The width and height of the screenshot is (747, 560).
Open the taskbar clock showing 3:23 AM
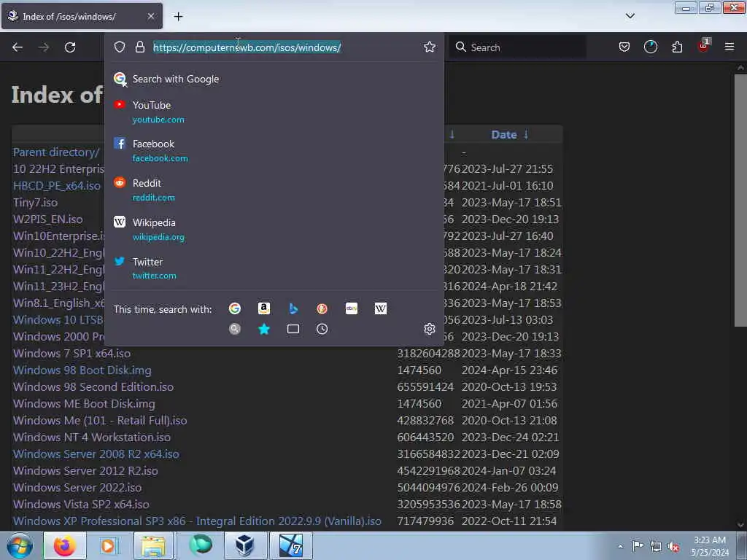coord(709,546)
